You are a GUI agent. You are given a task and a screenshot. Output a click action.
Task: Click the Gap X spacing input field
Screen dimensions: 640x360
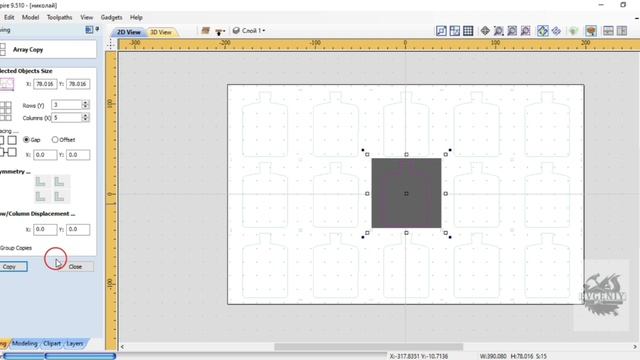(45, 155)
